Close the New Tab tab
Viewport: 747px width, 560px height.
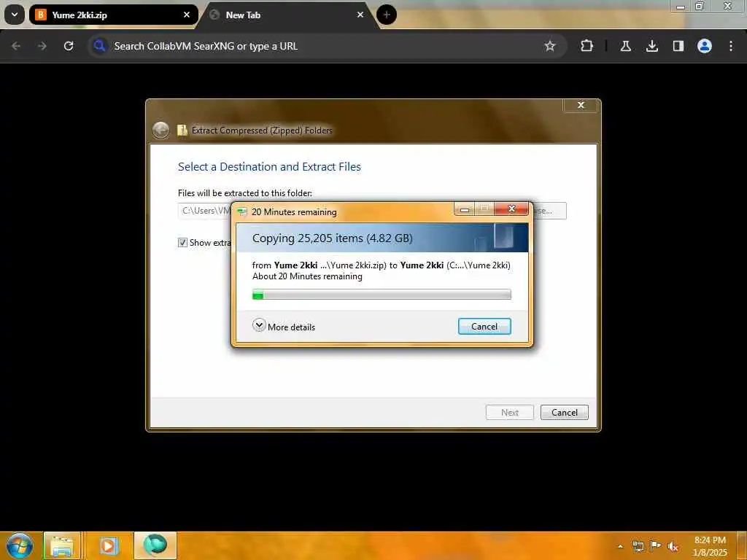coord(360,15)
